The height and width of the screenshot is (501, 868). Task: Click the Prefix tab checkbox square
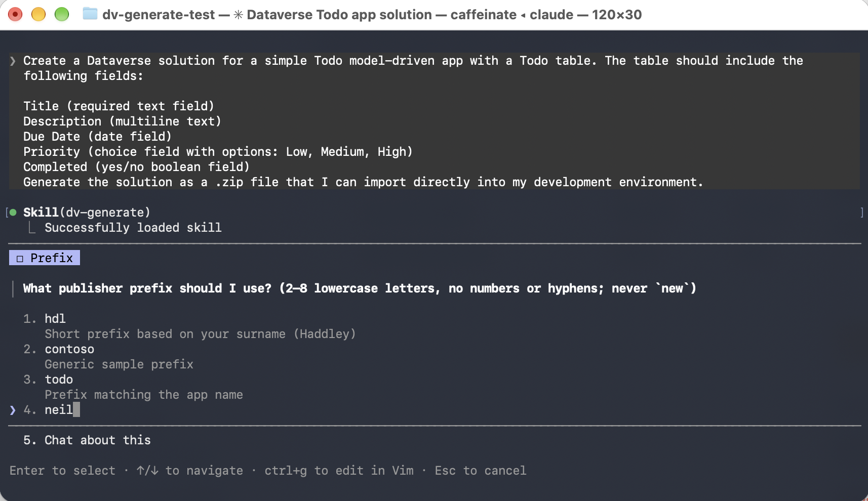click(20, 259)
